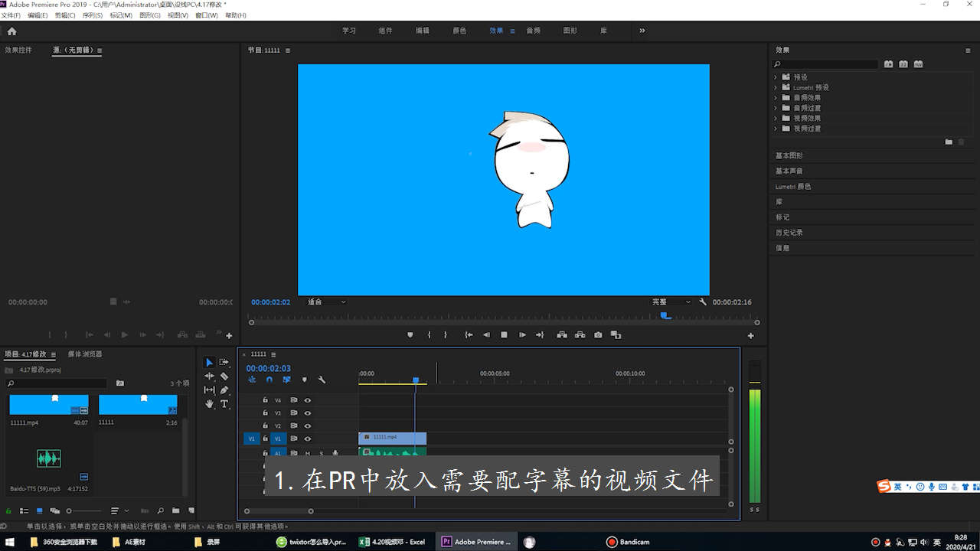980x551 pixels.
Task: Open comparison view in program monitor
Action: coord(616,335)
